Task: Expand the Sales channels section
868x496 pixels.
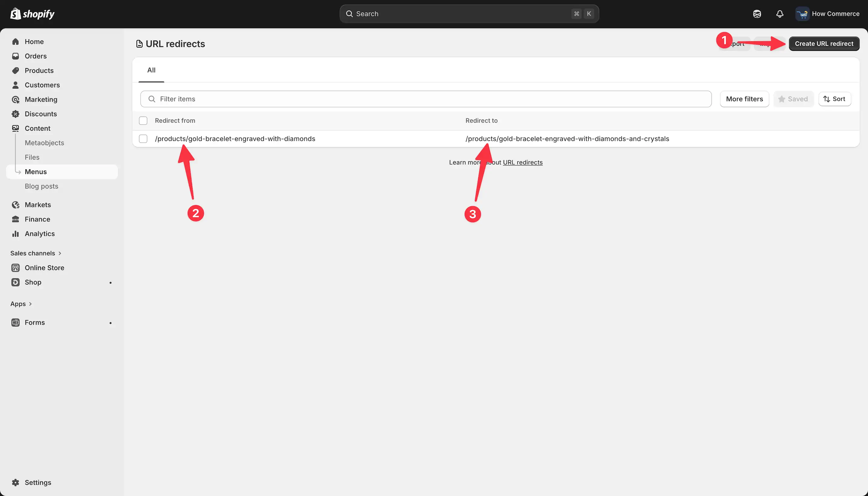Action: click(36, 253)
